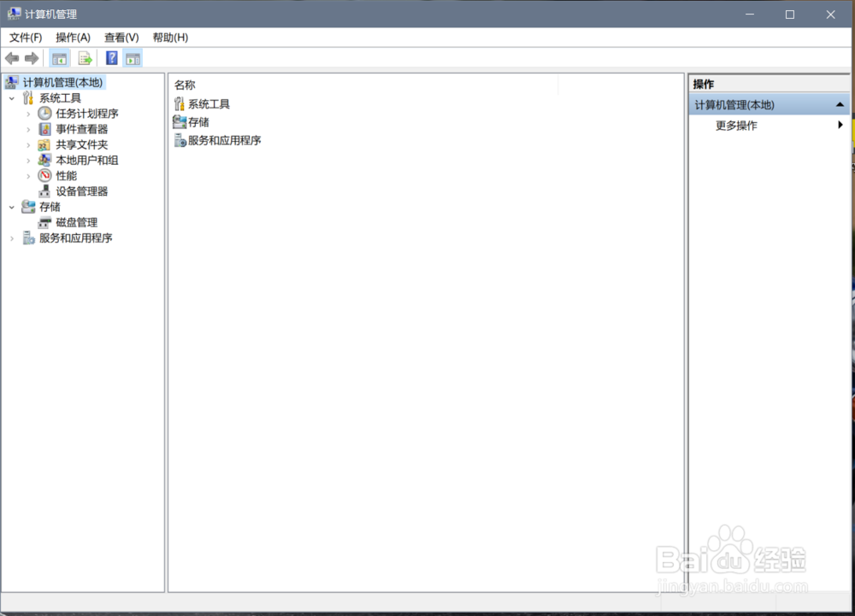Toggle the show/hide console tree icon
This screenshot has width=855, height=616.
[x=60, y=58]
